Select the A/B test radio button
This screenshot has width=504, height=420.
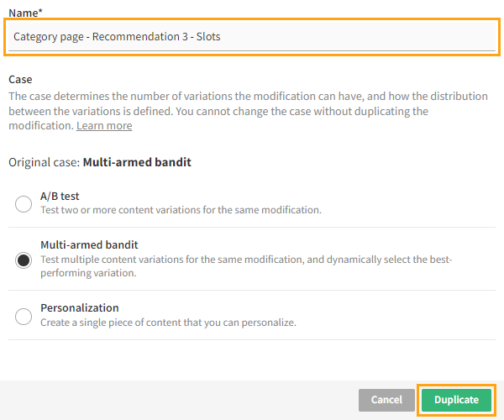coord(24,203)
